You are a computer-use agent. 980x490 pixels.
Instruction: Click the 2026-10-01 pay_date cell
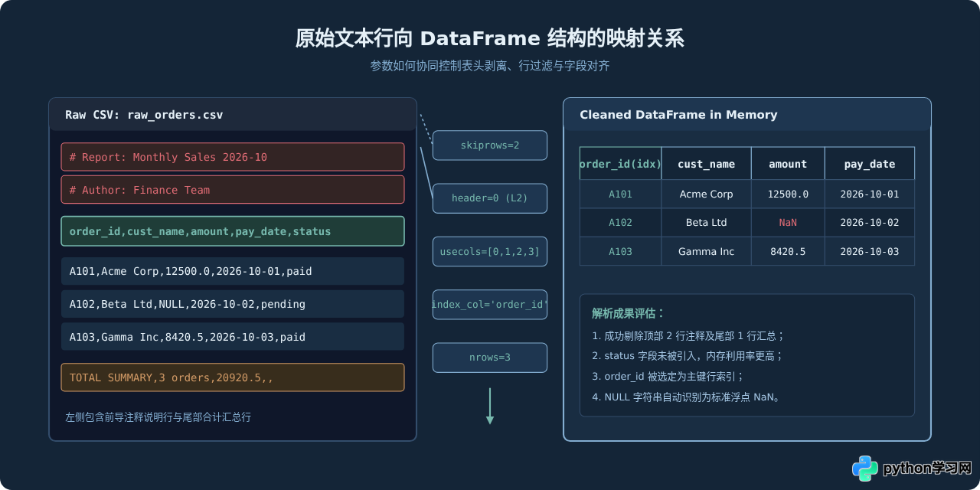coord(870,194)
